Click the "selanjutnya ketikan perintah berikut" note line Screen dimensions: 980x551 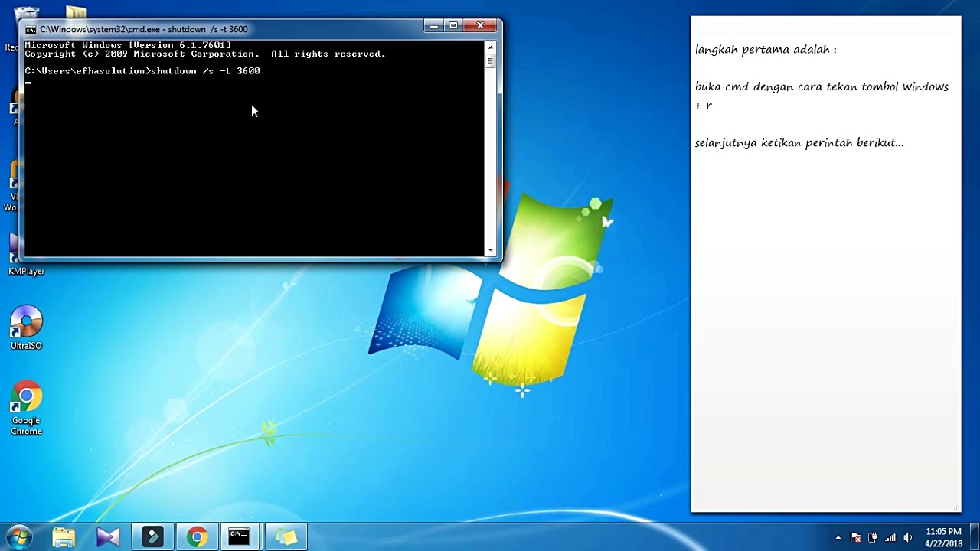coord(799,143)
